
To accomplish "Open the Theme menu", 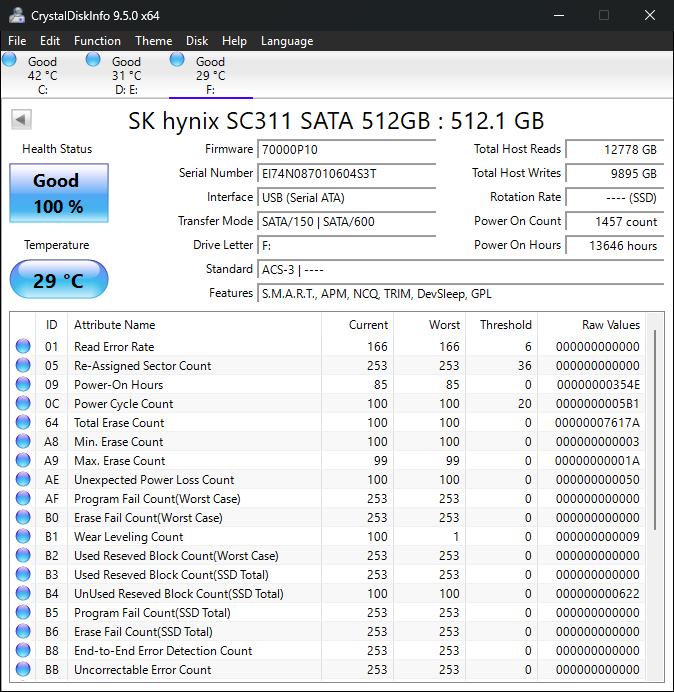I will pos(154,41).
